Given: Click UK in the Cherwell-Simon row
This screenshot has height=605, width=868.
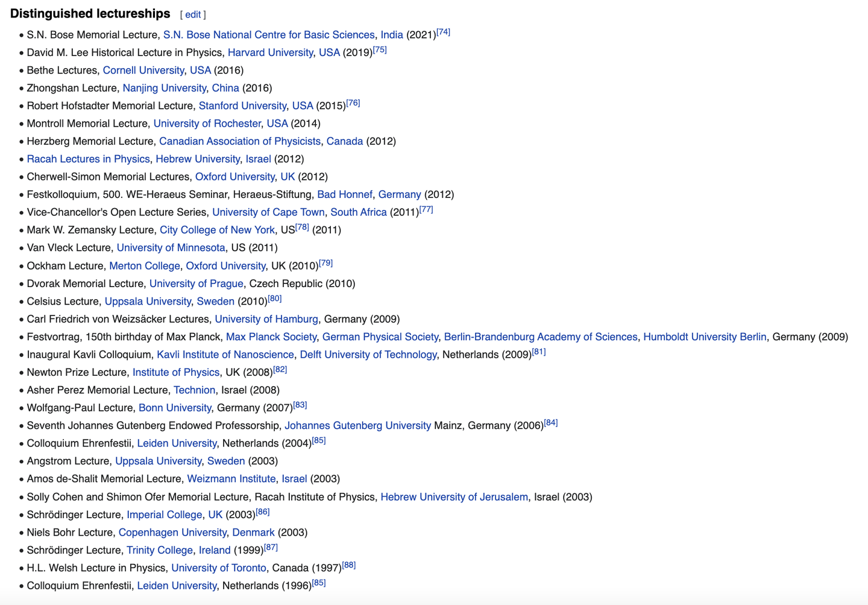Looking at the screenshot, I should 288,177.
